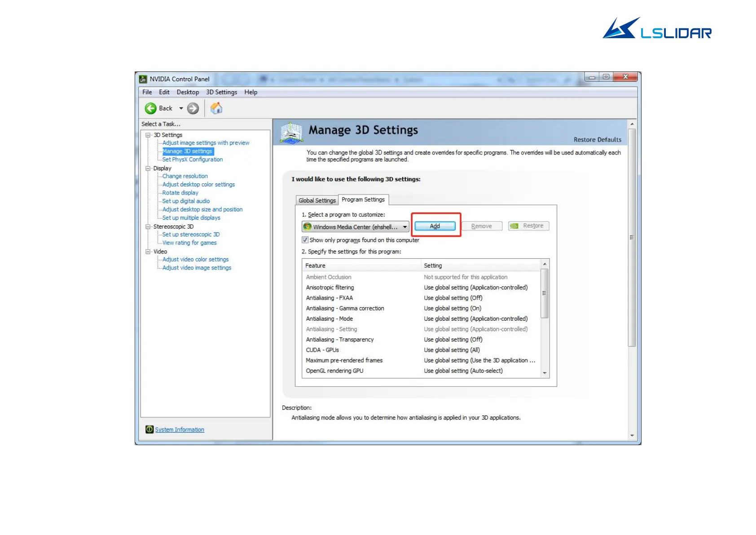
Task: Select Set up digital audio
Action: tap(186, 201)
